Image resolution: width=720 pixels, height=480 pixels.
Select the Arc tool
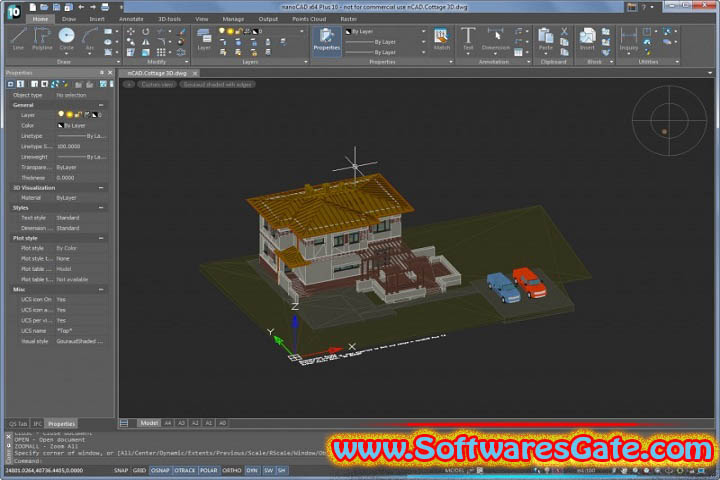coord(90,39)
